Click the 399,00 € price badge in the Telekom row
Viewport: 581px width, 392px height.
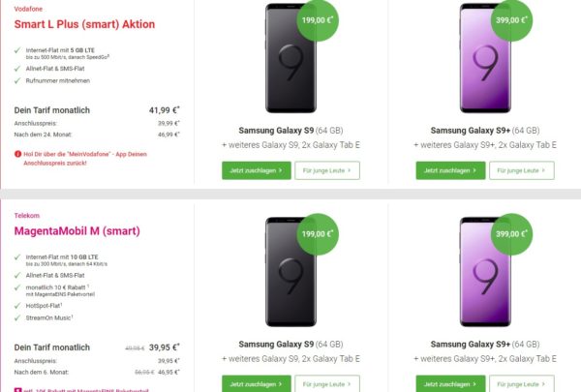(x=512, y=233)
